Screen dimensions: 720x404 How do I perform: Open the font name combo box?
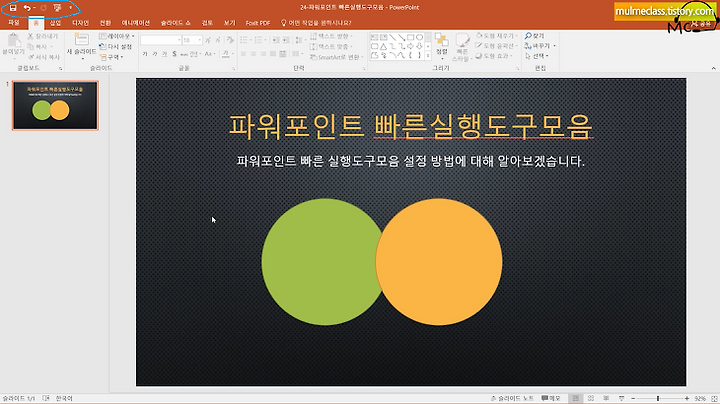coord(161,40)
